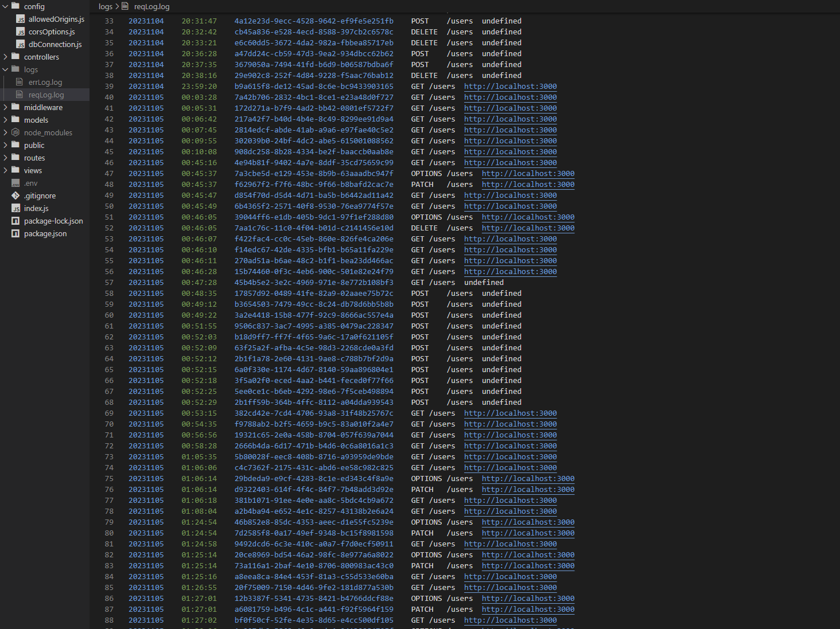Viewport: 840px width, 629px height.
Task: Open dbConnection.js file
Action: 55,45
